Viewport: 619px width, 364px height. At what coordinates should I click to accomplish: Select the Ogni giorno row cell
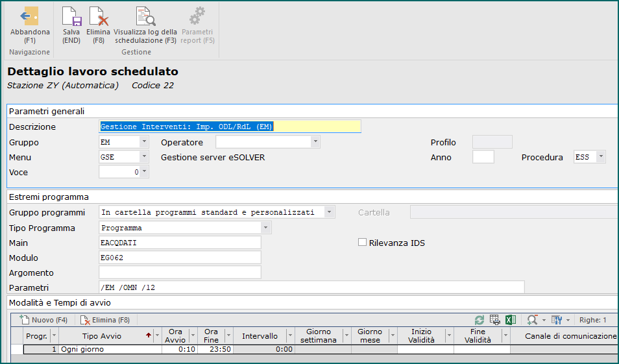pyautogui.click(x=110, y=349)
